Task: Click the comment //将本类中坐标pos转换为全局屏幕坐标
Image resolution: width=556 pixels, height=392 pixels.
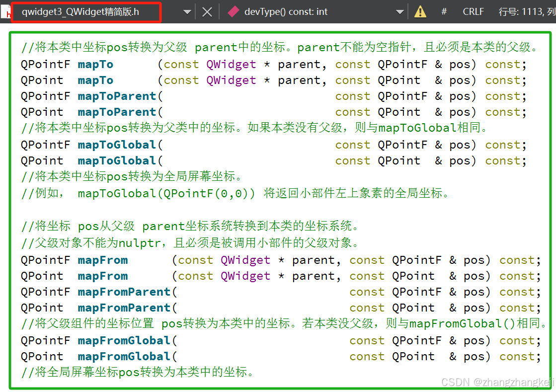Action: point(132,176)
